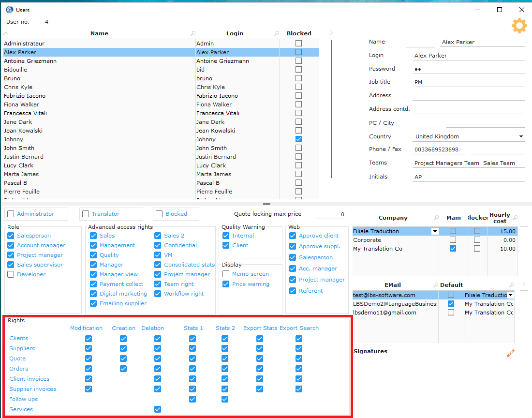Expand the Filiale Traduction company dropdown
Viewport: 532px width, 418px height.
click(x=435, y=231)
